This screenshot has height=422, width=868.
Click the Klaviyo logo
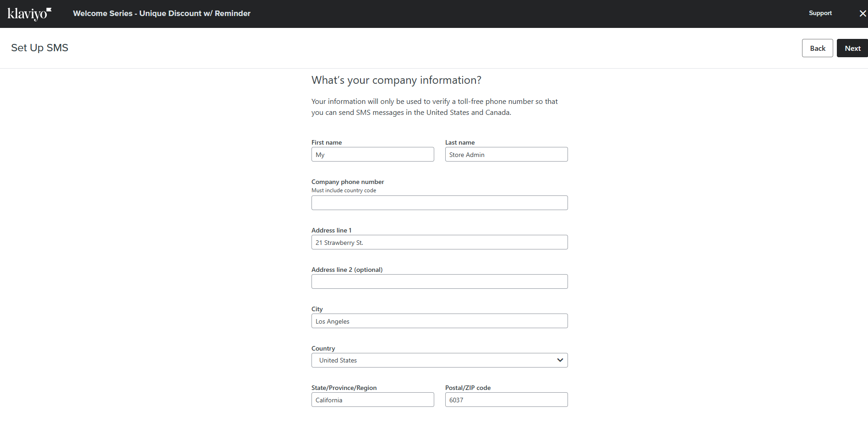(29, 14)
